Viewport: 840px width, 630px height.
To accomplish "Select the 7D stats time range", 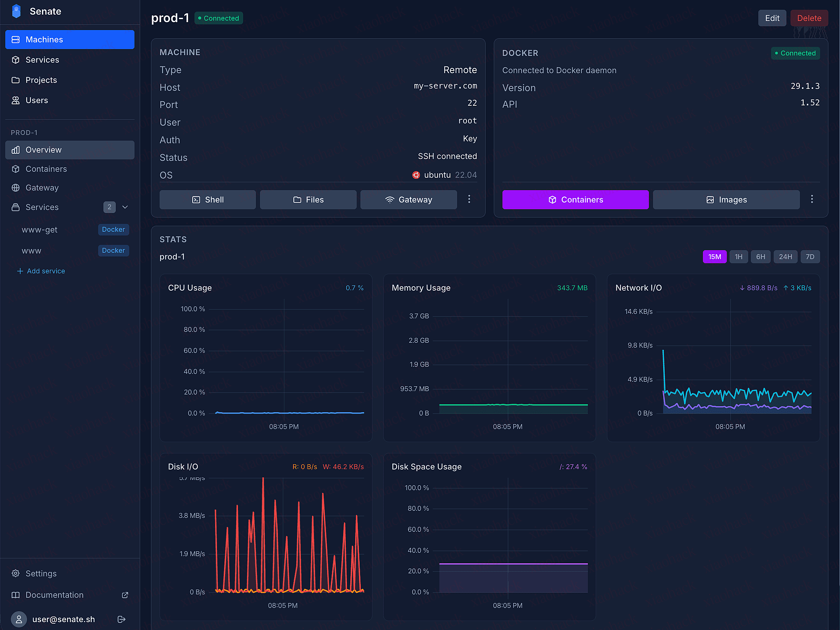I will click(x=810, y=256).
